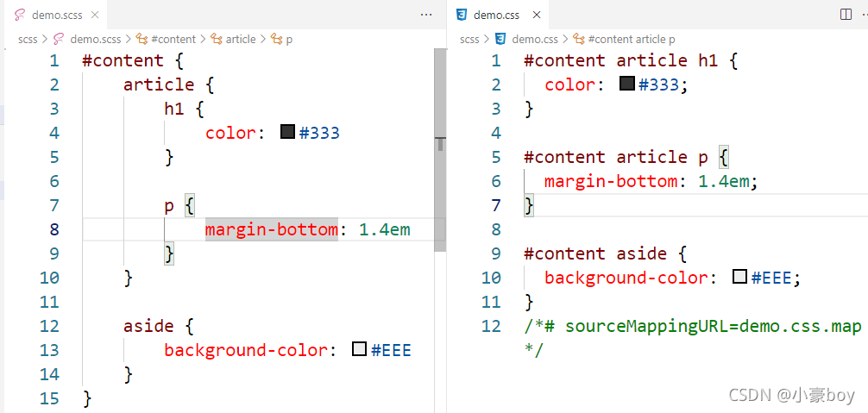Click '#EEE;' value in demo.css

click(x=776, y=278)
